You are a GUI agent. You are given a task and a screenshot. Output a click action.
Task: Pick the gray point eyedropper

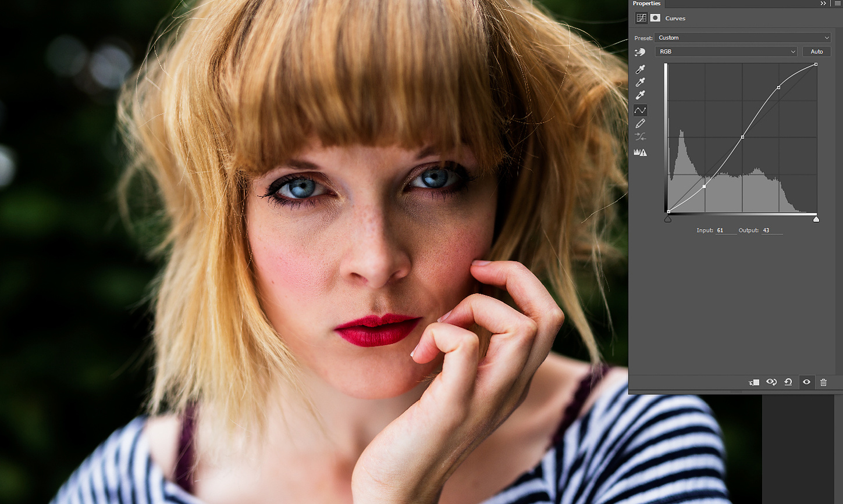pyautogui.click(x=641, y=82)
